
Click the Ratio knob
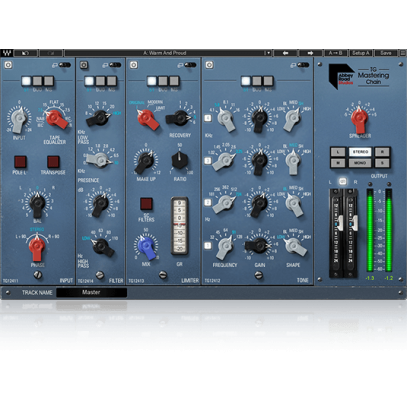pos(180,160)
